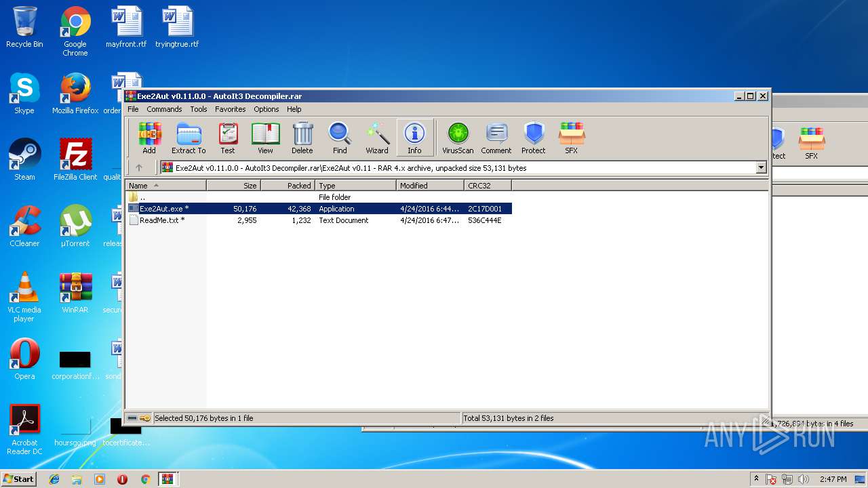This screenshot has width=868, height=488.
Task: Run VirusScan on the archive
Action: (x=458, y=138)
